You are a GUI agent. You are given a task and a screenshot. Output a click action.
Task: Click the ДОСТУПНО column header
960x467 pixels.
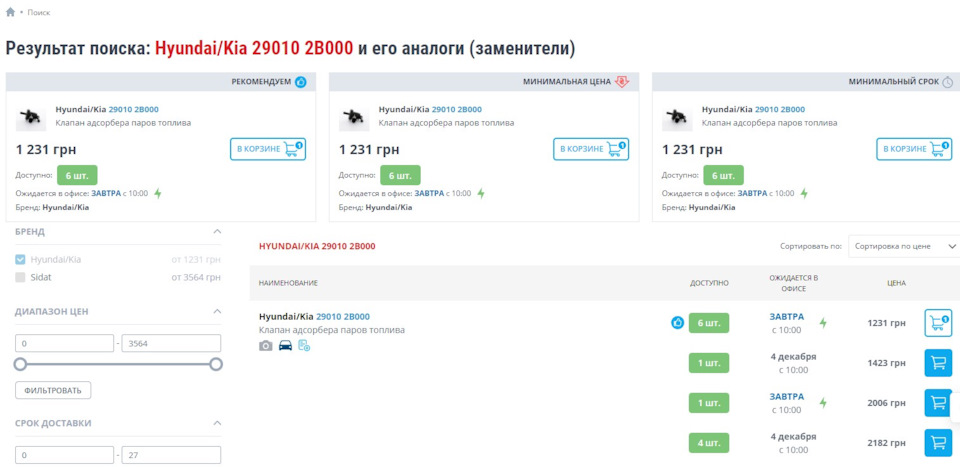pos(710,283)
